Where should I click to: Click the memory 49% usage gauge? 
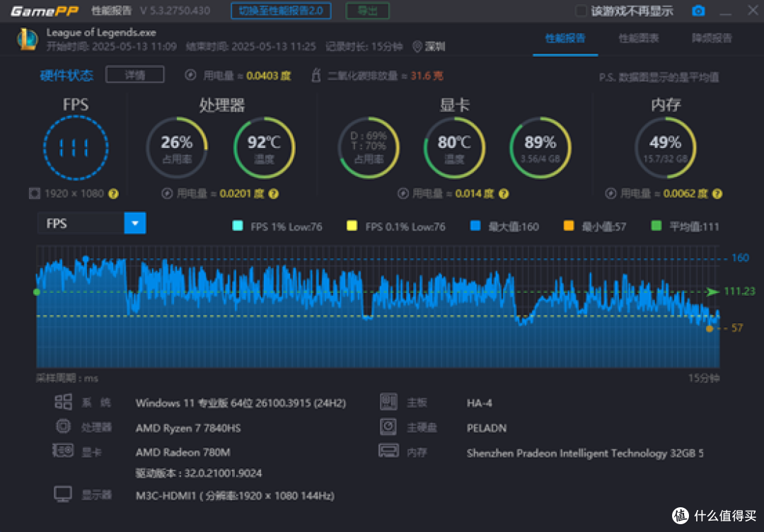pyautogui.click(x=666, y=147)
